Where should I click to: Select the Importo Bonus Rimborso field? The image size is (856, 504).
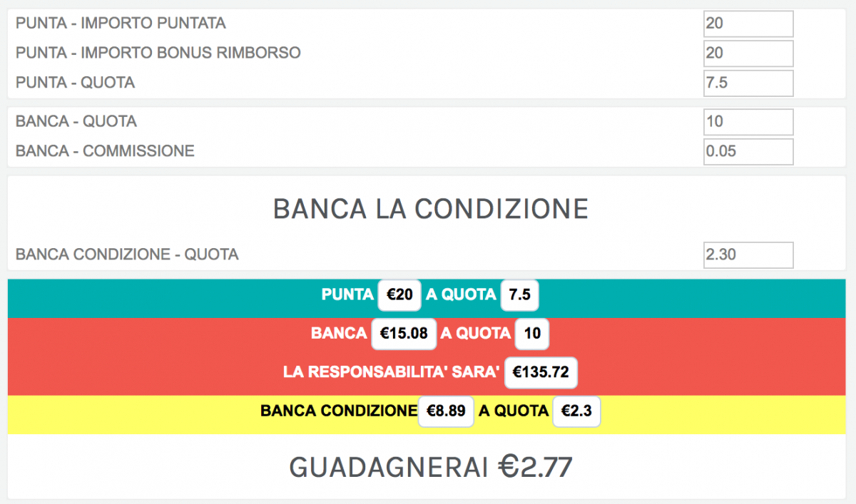[x=748, y=53]
